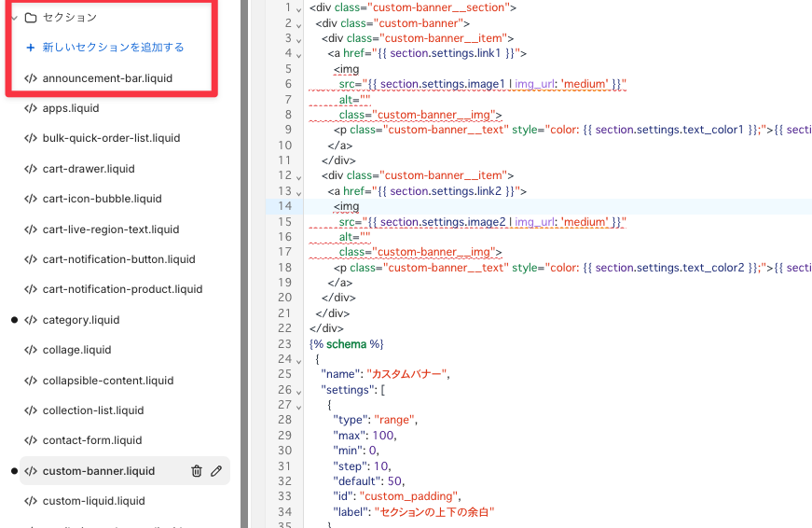Click section.settings.link1 in line 4
This screenshot has height=528, width=812.
coord(446,53)
